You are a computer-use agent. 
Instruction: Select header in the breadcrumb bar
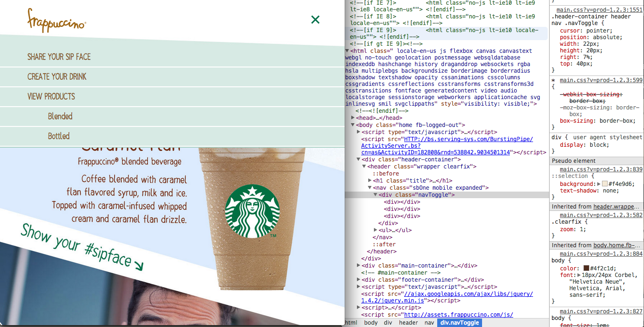pos(408,323)
